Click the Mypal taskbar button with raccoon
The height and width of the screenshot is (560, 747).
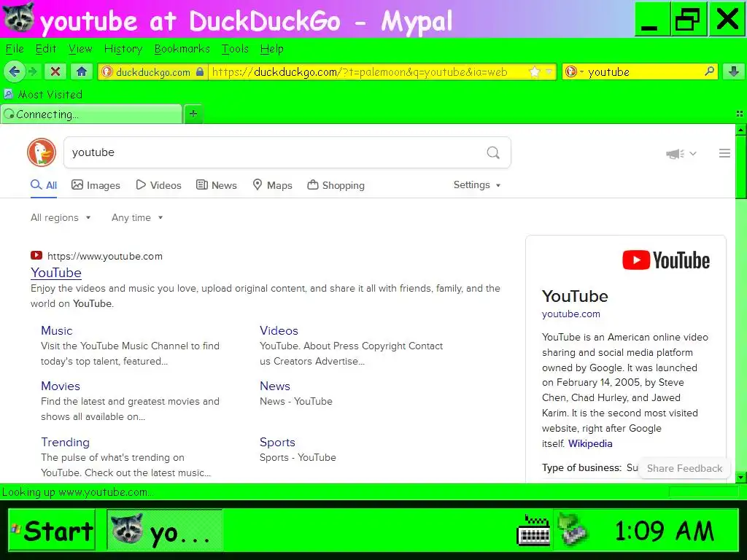[x=164, y=530]
